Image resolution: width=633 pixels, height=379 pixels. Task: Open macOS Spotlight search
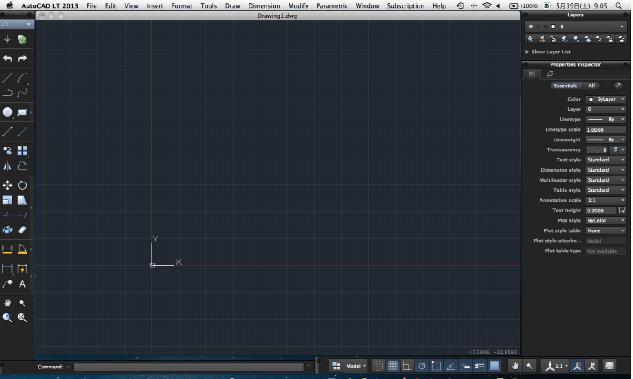(618, 6)
